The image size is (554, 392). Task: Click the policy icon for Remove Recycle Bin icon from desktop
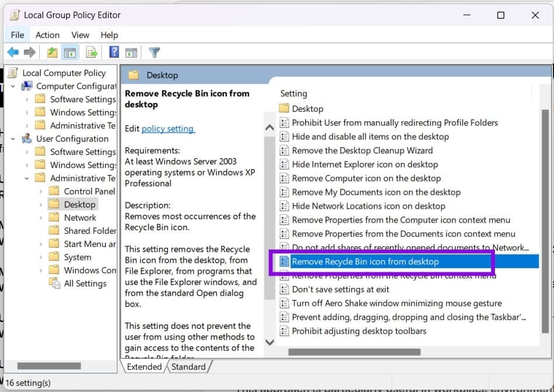284,262
